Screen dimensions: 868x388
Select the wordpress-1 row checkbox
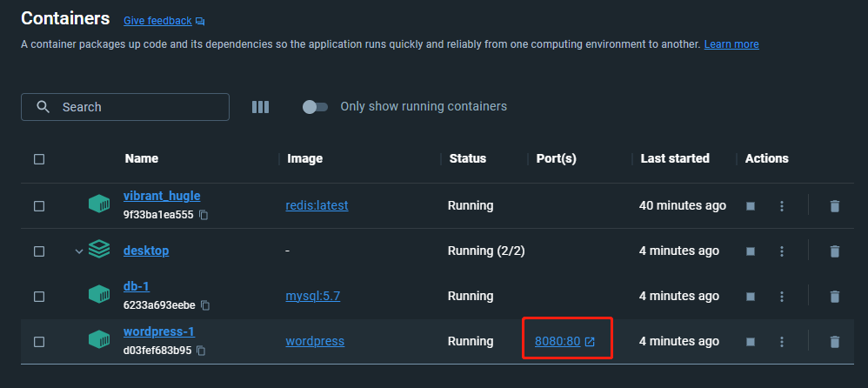[39, 342]
